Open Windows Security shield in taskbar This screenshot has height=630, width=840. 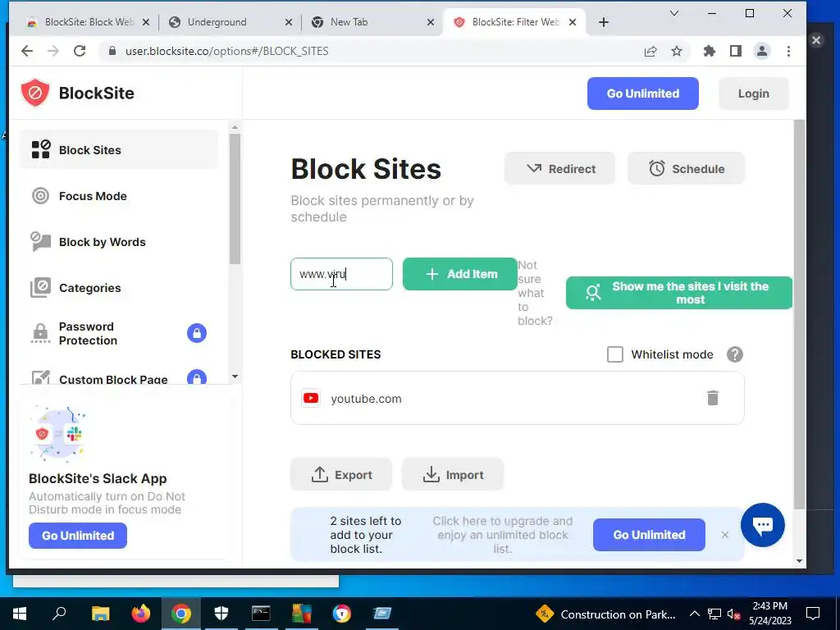click(x=221, y=614)
